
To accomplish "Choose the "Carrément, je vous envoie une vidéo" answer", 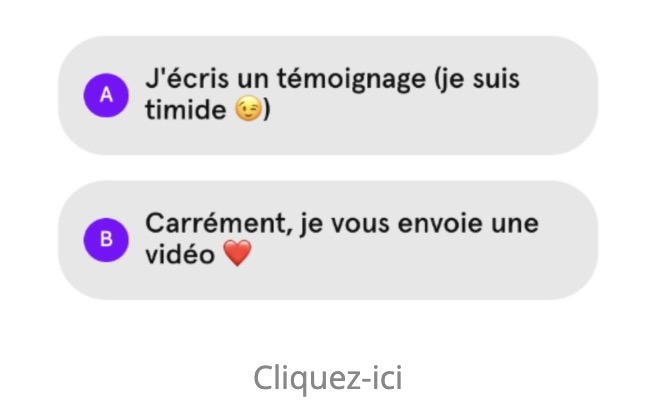I will tap(328, 240).
